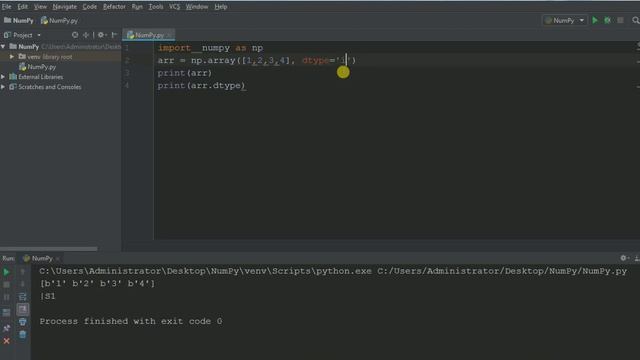The width and height of the screenshot is (640, 360).
Task: Open Run panel gear settings
Action: 624,258
